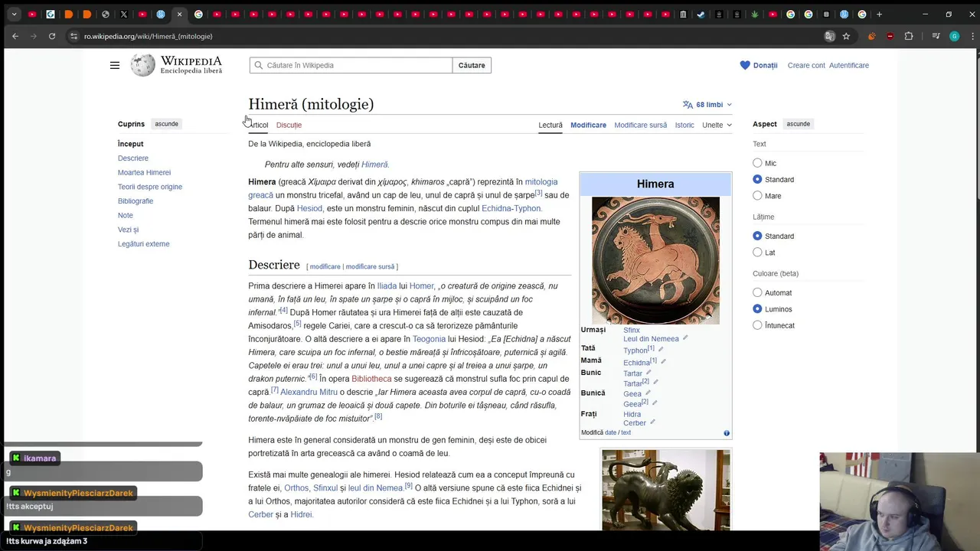Image resolution: width=980 pixels, height=551 pixels.
Task: Expand the 68 limbi language dropdown
Action: pyautogui.click(x=708, y=104)
